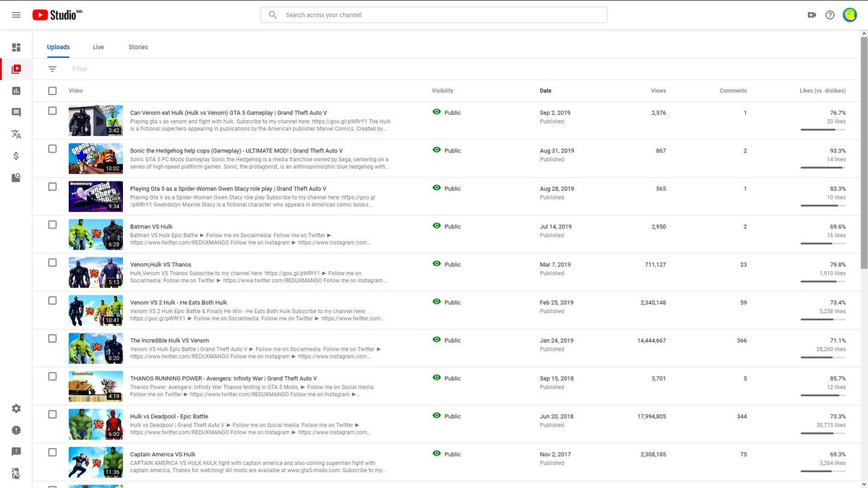The image size is (868, 488).
Task: Open the hamburger navigation menu
Action: [16, 14]
